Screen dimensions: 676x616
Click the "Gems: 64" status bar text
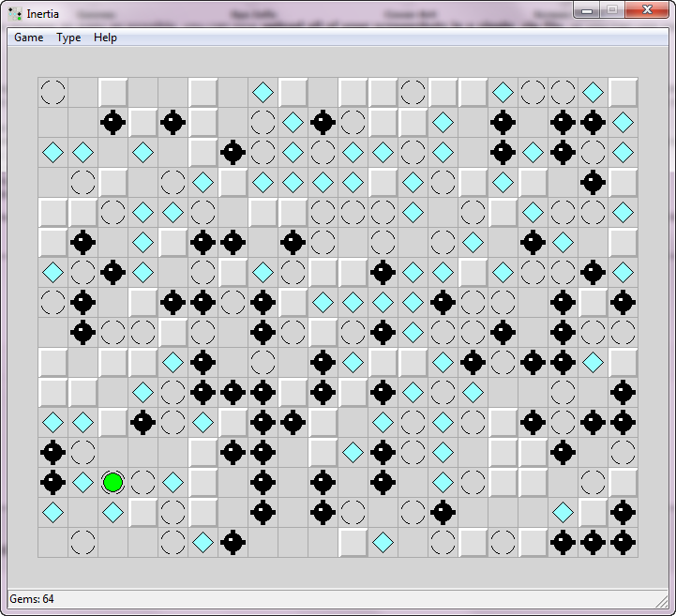pyautogui.click(x=32, y=598)
